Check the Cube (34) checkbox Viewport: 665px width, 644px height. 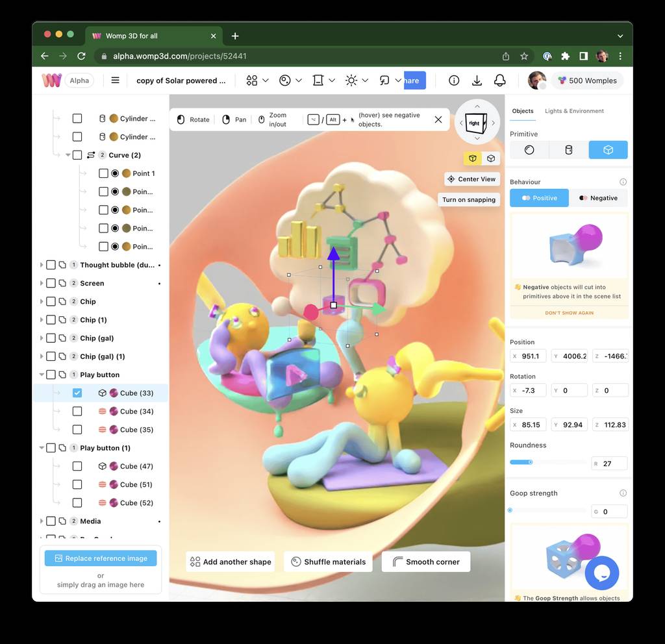point(77,412)
